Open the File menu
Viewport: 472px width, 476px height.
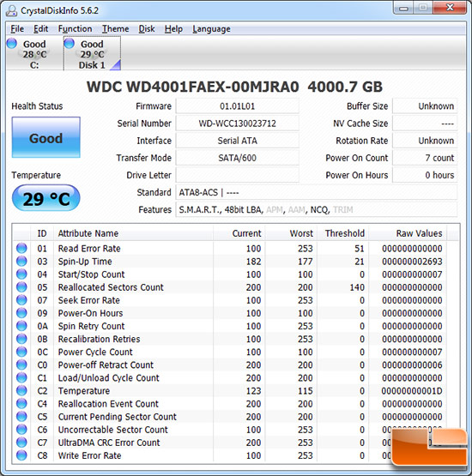(x=17, y=29)
